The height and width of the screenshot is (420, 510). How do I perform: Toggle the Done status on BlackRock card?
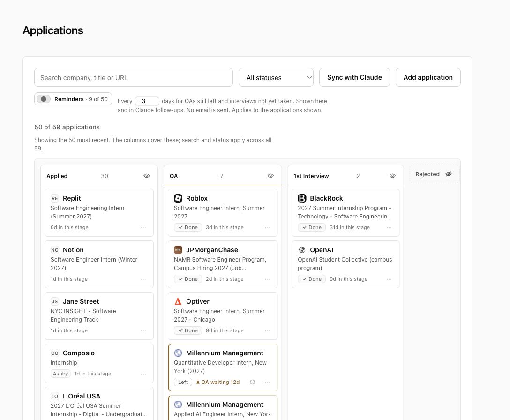pos(312,227)
